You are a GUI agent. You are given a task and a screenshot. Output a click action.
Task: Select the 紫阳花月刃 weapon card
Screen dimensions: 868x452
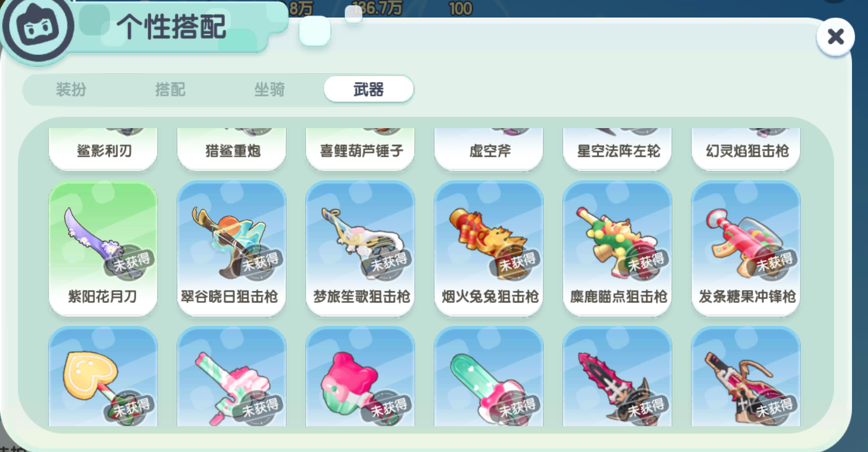click(103, 248)
